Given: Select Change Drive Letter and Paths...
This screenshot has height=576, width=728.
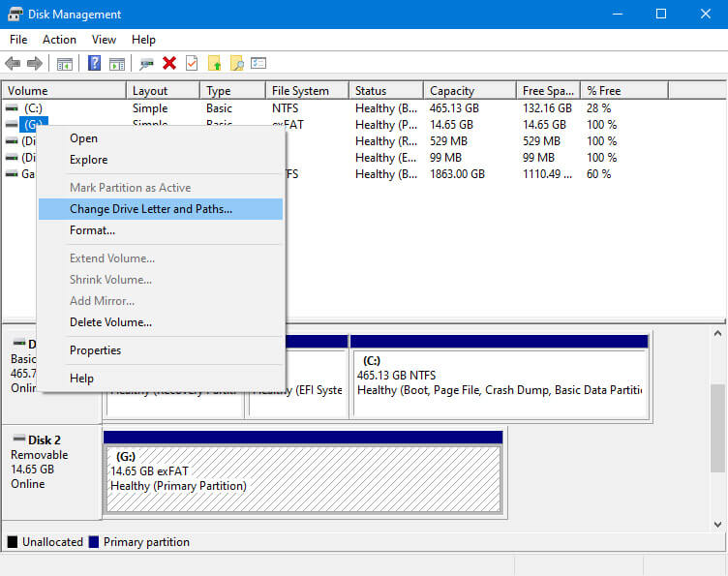Looking at the screenshot, I should 161,209.
